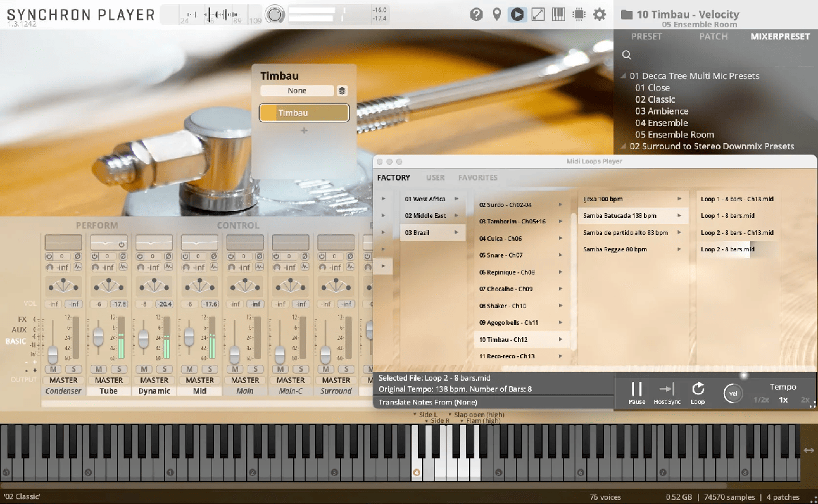Screen dimensions: 818x504
Task: Switch to the USER tab in loops player
Action: (435, 178)
